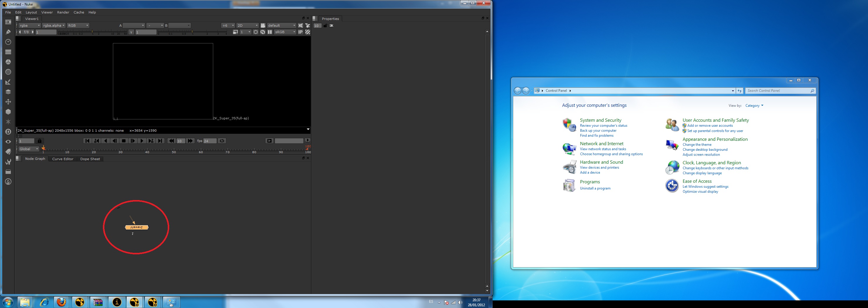Switch to the Curve Editor tab
This screenshot has height=308, width=868.
[x=63, y=159]
